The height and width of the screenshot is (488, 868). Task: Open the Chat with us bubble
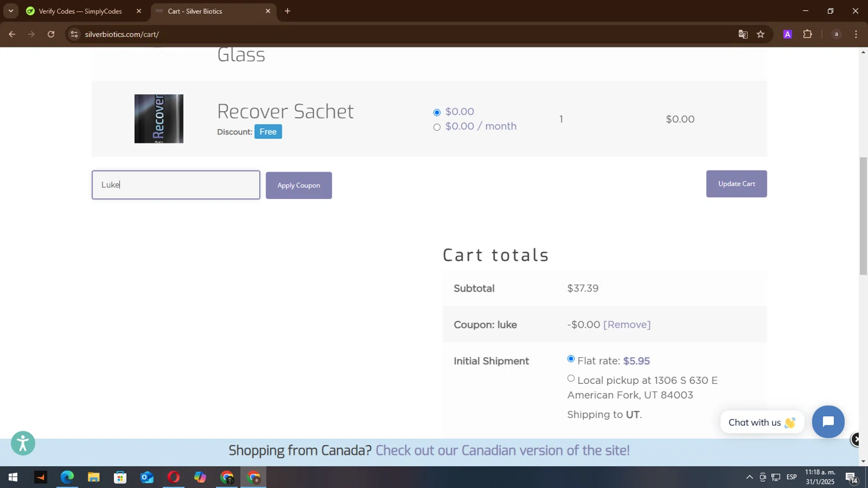[x=762, y=423]
